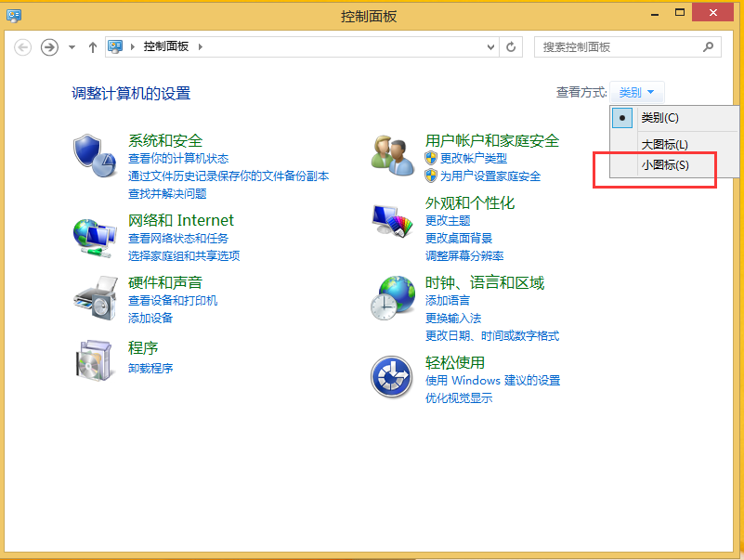Viewport: 744px width, 560px height.
Task: Open 外观和个性化 category heading
Action: [x=470, y=203]
